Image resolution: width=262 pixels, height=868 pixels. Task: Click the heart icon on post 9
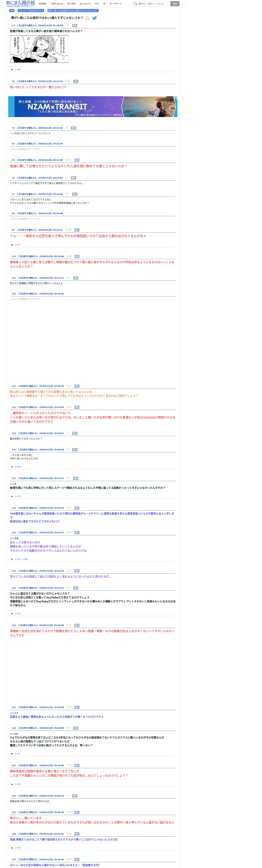(x=66, y=230)
